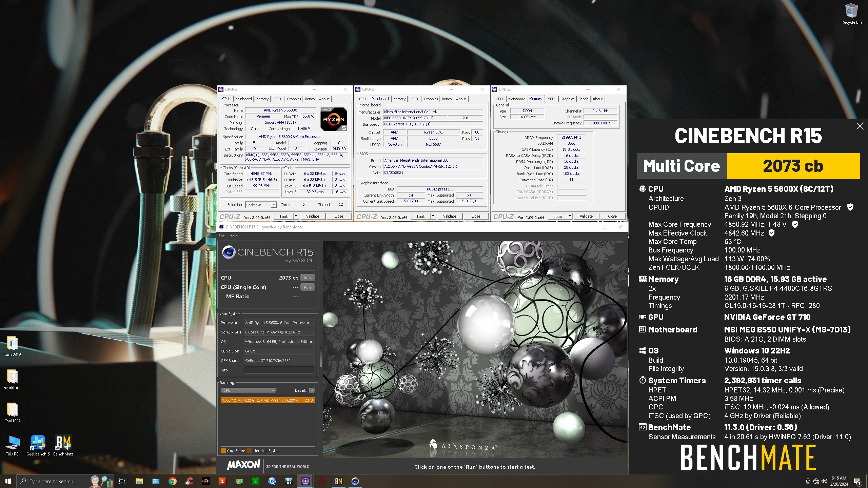The width and height of the screenshot is (868, 488).
Task: Click the Ryzen 5 logo in CPU-Z
Action: pyautogui.click(x=334, y=119)
